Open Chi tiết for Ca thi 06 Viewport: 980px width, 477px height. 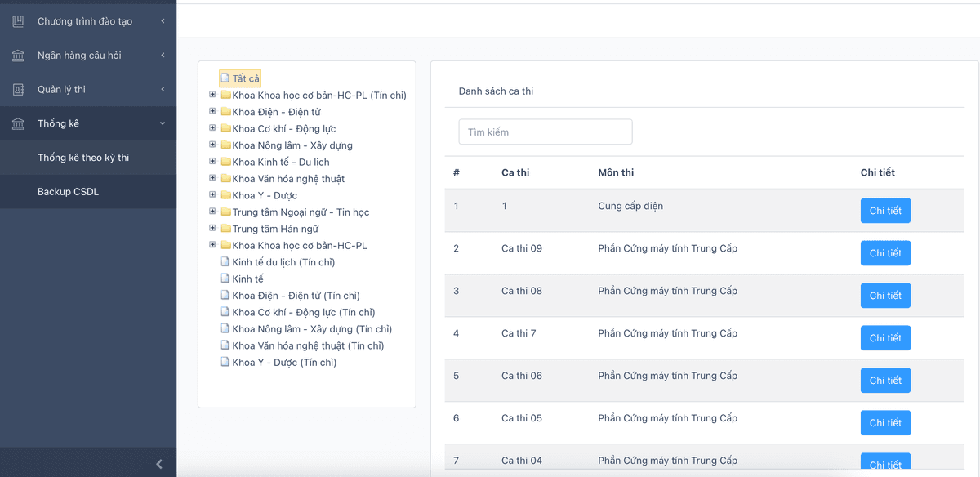tap(885, 381)
